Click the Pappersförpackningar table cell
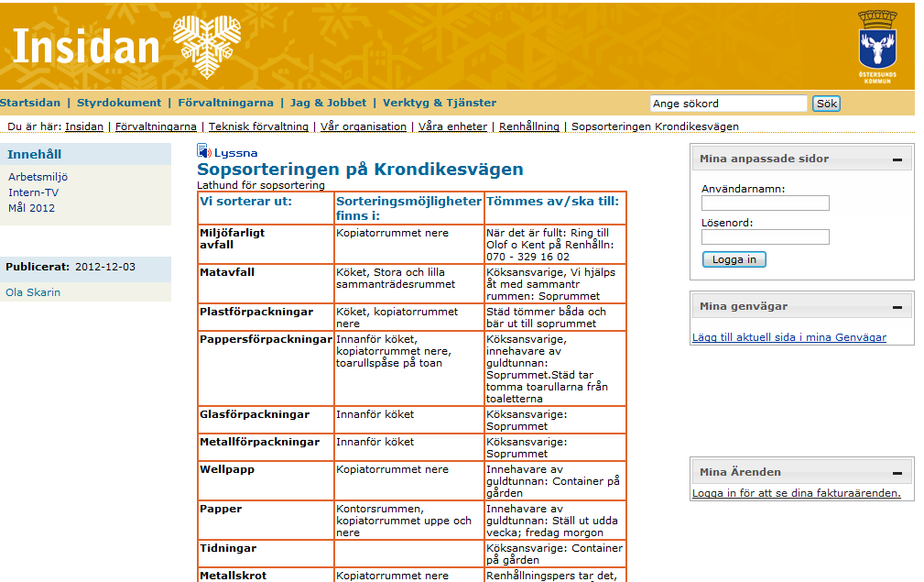 click(x=266, y=368)
